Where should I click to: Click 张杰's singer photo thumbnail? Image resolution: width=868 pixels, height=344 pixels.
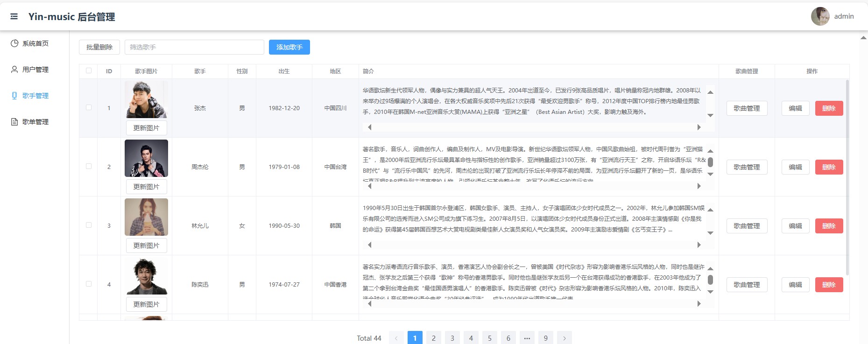[x=146, y=99]
